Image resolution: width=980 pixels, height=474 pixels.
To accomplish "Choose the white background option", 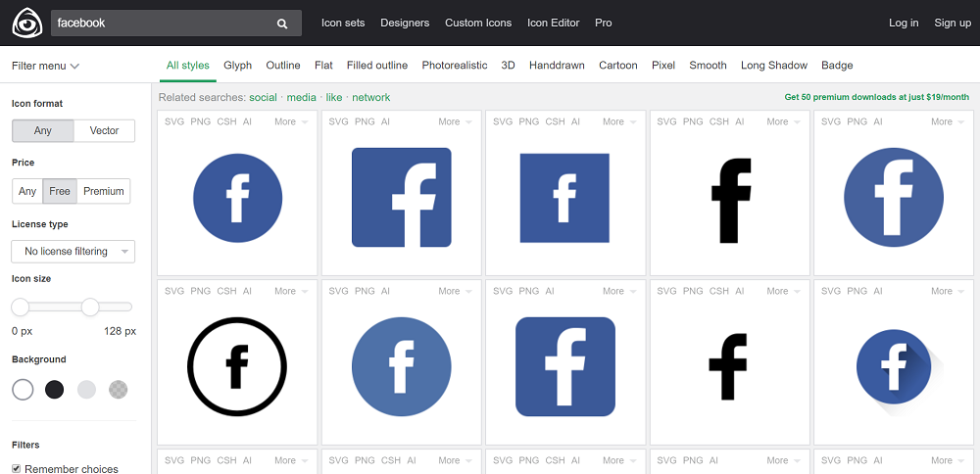I will 23,390.
